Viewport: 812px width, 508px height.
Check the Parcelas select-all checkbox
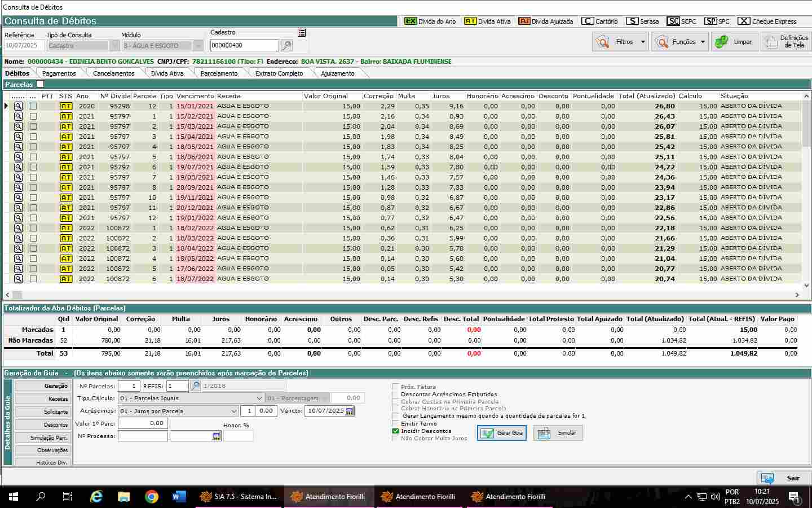point(40,84)
